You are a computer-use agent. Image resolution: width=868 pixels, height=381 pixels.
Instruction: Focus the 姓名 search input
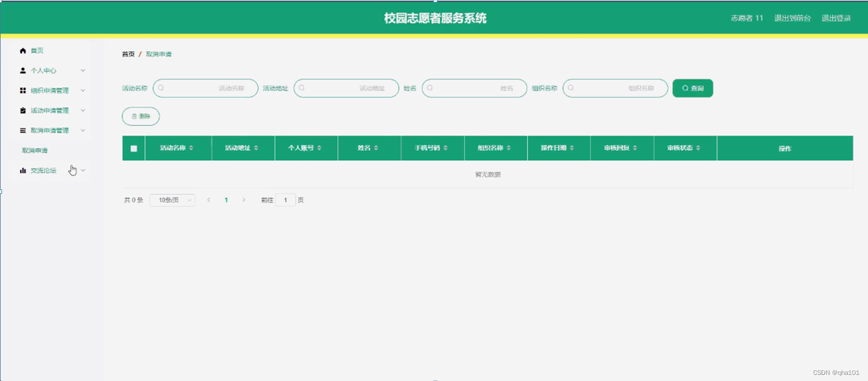474,88
